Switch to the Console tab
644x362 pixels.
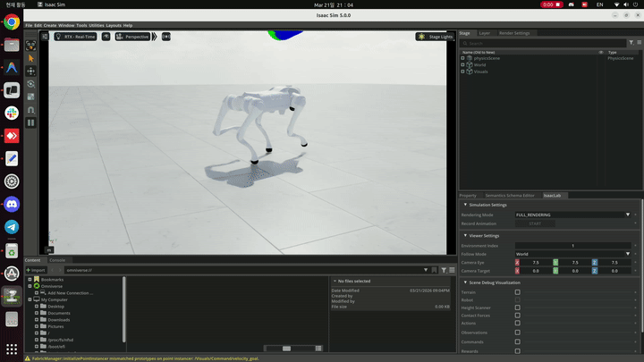(x=57, y=260)
